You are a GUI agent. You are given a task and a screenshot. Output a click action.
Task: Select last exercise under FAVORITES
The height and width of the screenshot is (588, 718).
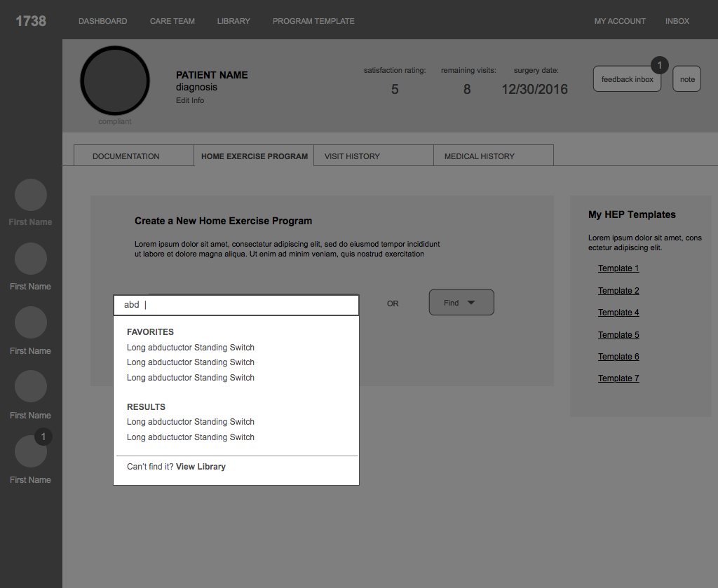click(191, 378)
